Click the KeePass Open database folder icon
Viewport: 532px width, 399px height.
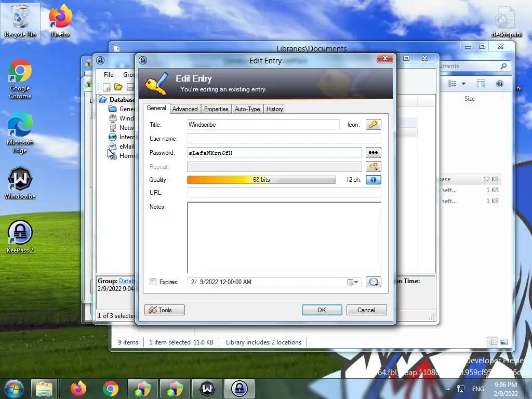point(118,87)
